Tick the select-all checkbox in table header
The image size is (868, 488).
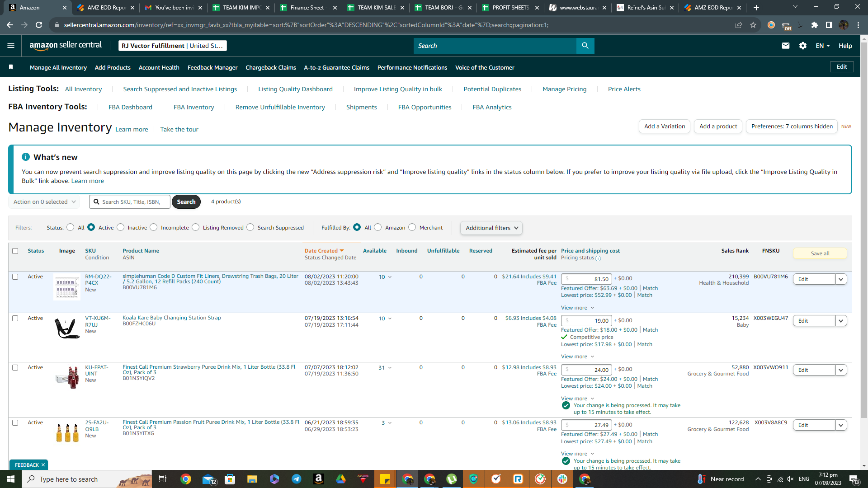(15, 251)
